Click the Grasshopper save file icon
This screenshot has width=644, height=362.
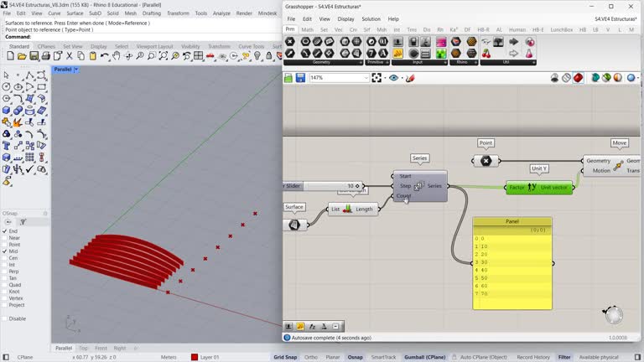(x=300, y=78)
